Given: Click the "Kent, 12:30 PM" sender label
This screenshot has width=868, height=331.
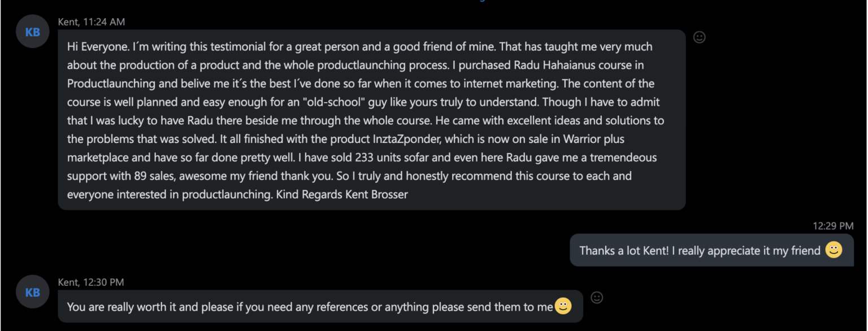Looking at the screenshot, I should coord(91,282).
